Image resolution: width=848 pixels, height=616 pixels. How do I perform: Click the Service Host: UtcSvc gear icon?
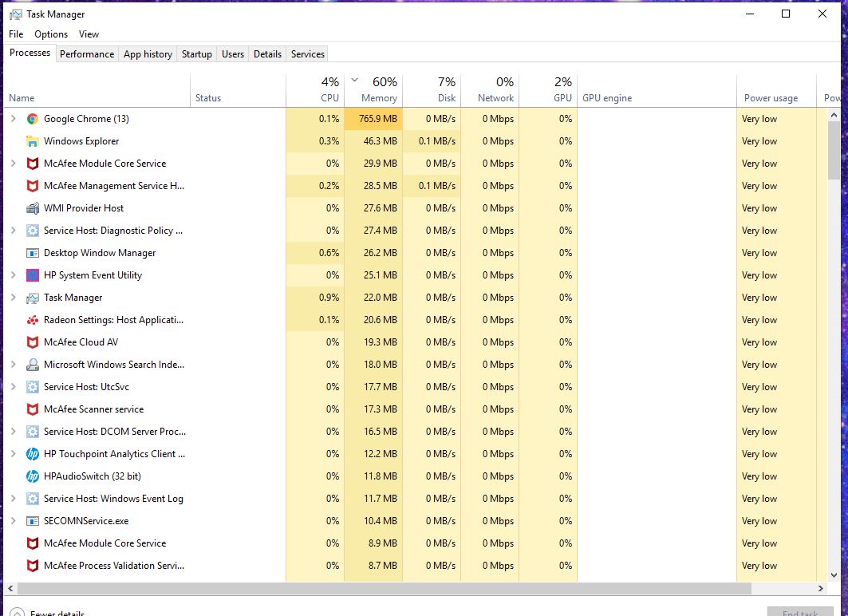tap(33, 387)
